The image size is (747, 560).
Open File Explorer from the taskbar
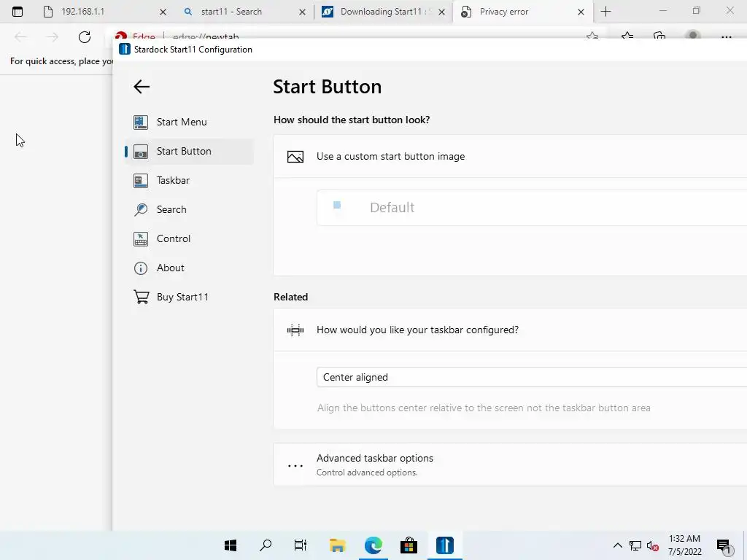(337, 545)
